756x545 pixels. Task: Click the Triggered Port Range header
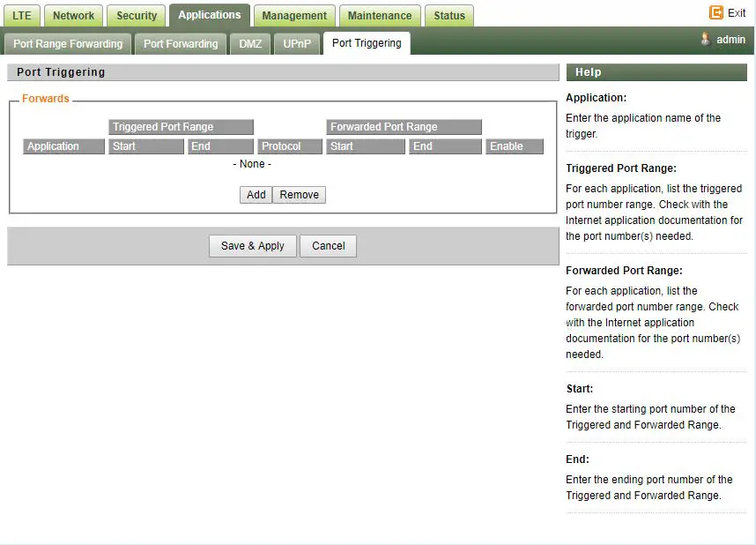pos(181,127)
